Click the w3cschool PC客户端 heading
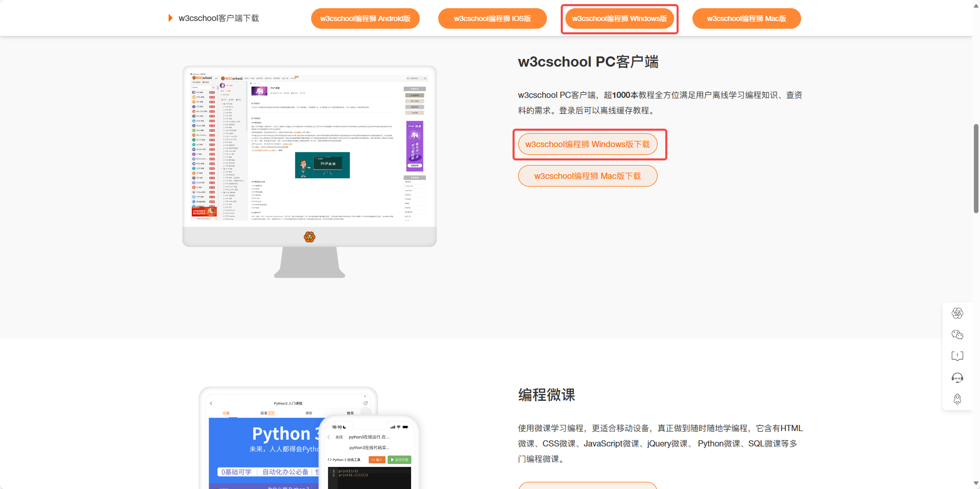The image size is (980, 489). point(588,62)
